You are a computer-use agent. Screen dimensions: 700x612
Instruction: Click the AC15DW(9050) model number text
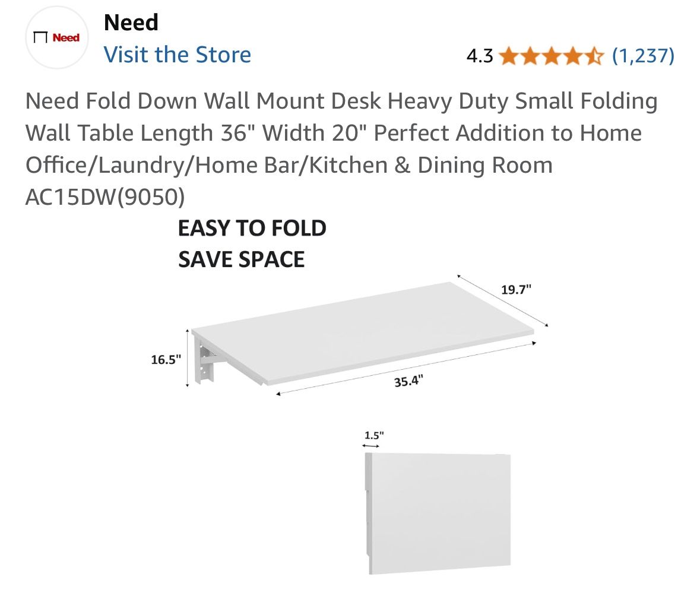105,197
